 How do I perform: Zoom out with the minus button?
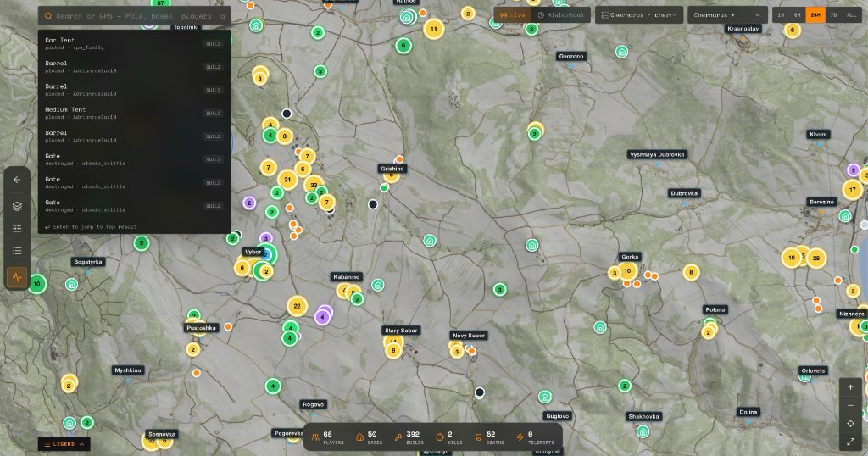[850, 406]
